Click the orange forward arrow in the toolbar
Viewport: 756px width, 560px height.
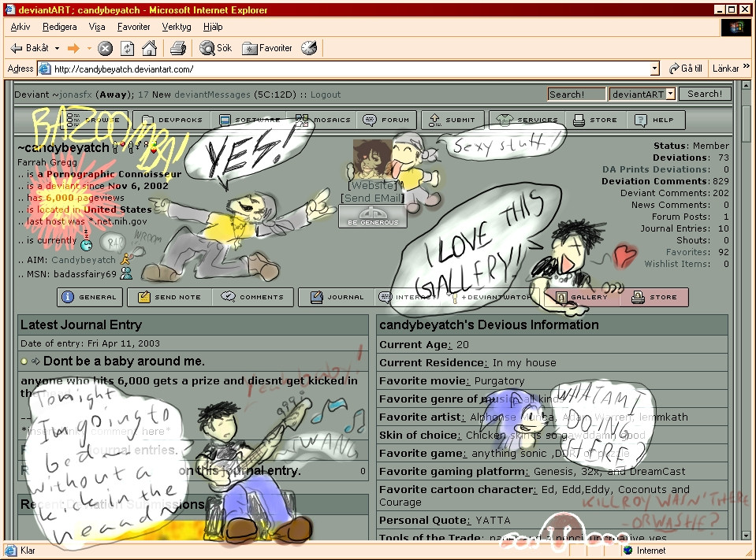coord(73,48)
